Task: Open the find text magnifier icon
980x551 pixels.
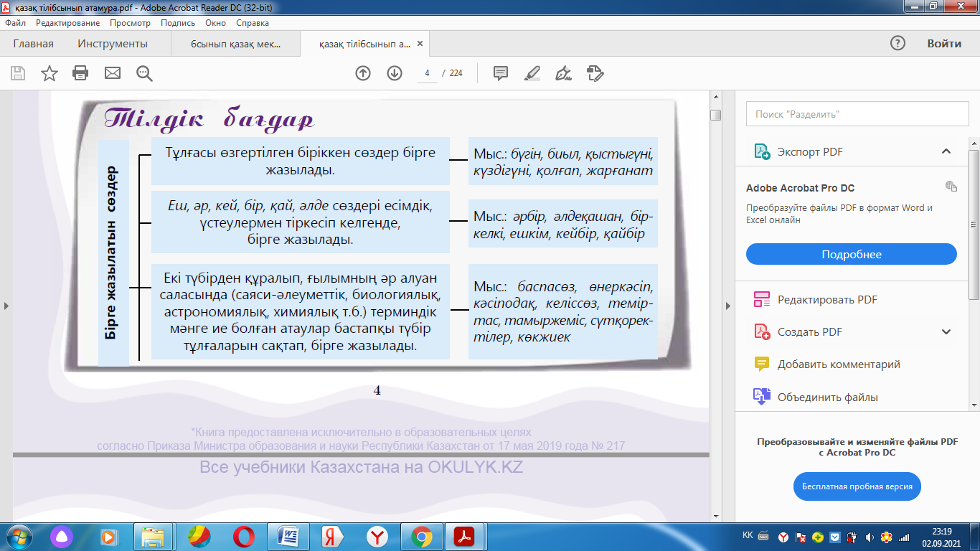Action: click(x=144, y=73)
